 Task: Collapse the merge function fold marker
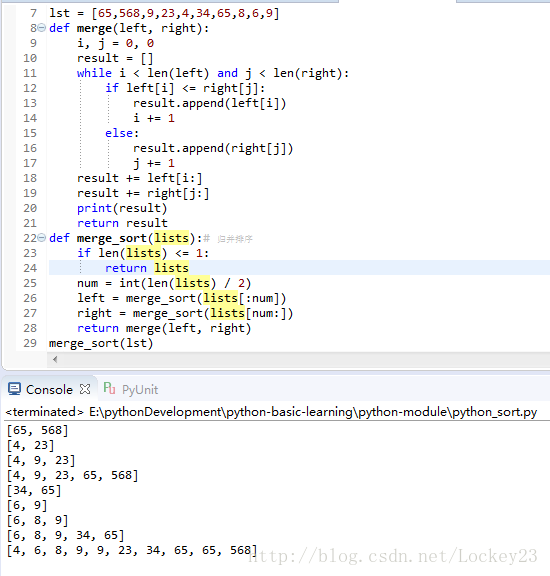coord(42,28)
